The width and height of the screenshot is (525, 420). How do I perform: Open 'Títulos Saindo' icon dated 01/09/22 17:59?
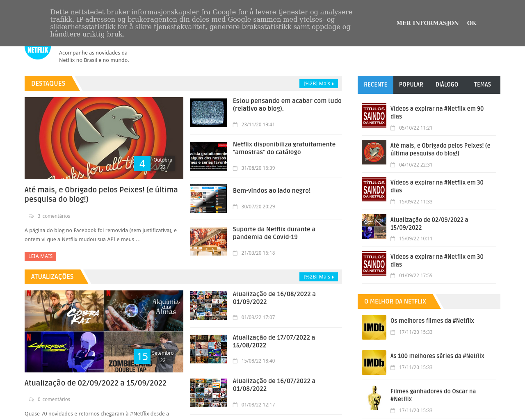pos(374,263)
